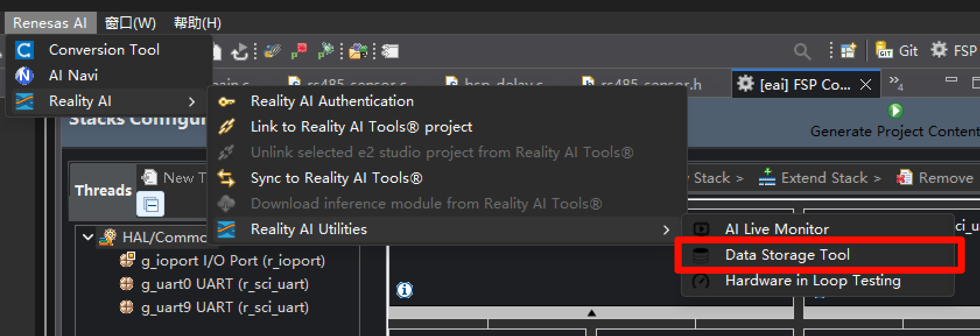The width and height of the screenshot is (980, 336).
Task: Minimize the editor area
Action: click(951, 80)
